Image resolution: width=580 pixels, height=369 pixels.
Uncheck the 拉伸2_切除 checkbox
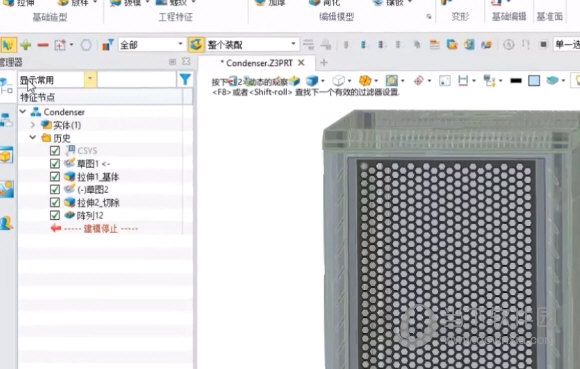[55, 203]
